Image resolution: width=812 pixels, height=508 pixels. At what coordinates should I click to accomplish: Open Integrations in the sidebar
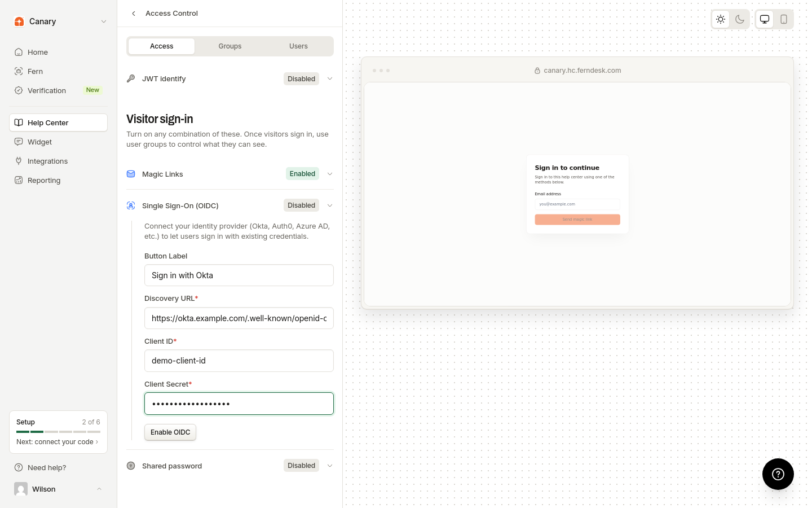(58, 161)
